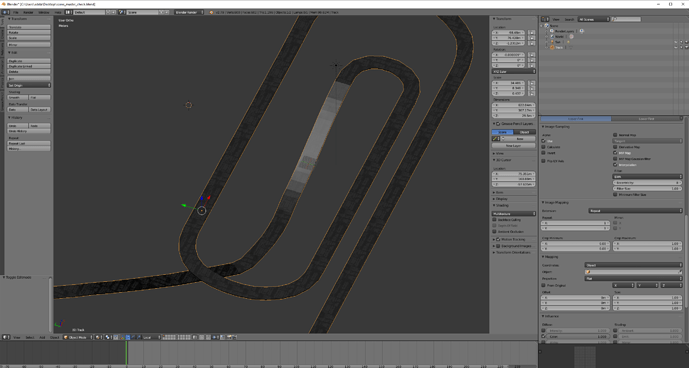Open the All Scenes display dropdown
The image size is (689, 368).
tap(594, 19)
